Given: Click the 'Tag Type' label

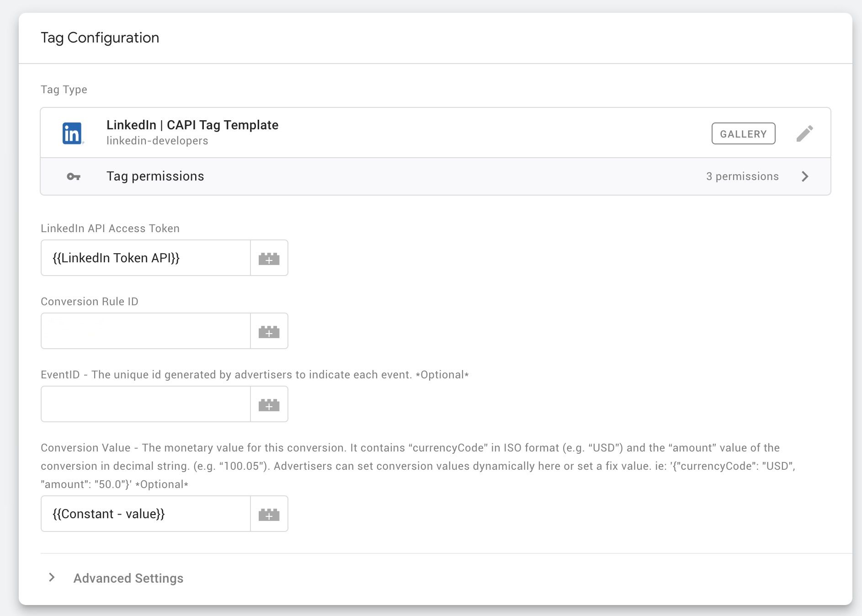Looking at the screenshot, I should [x=64, y=90].
